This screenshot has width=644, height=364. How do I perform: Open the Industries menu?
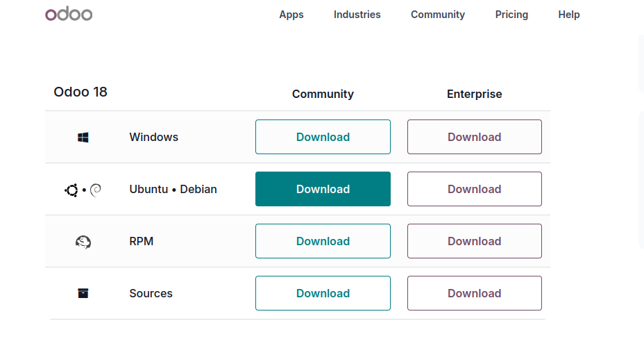(357, 15)
